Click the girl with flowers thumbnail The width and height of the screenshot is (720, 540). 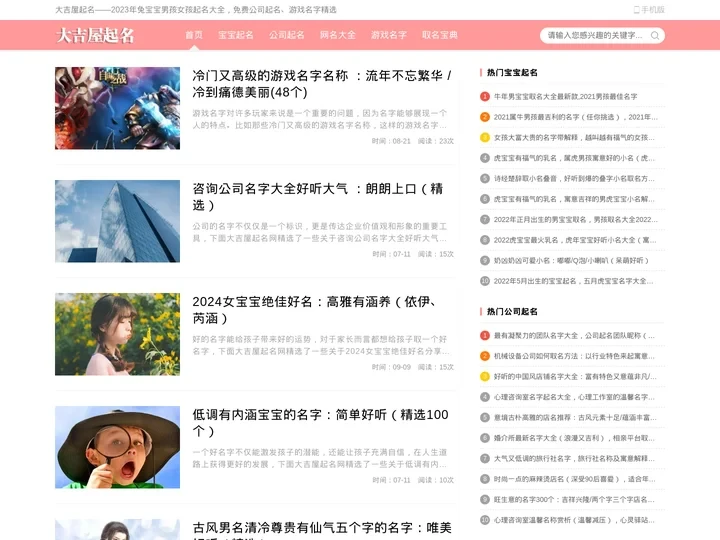tap(118, 334)
